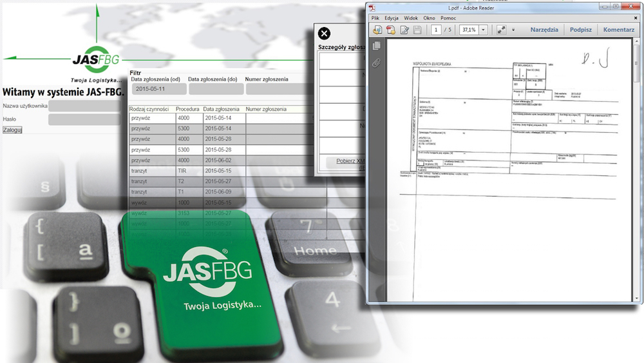
Task: Select the tranzyt TIR row
Action: pos(222,171)
